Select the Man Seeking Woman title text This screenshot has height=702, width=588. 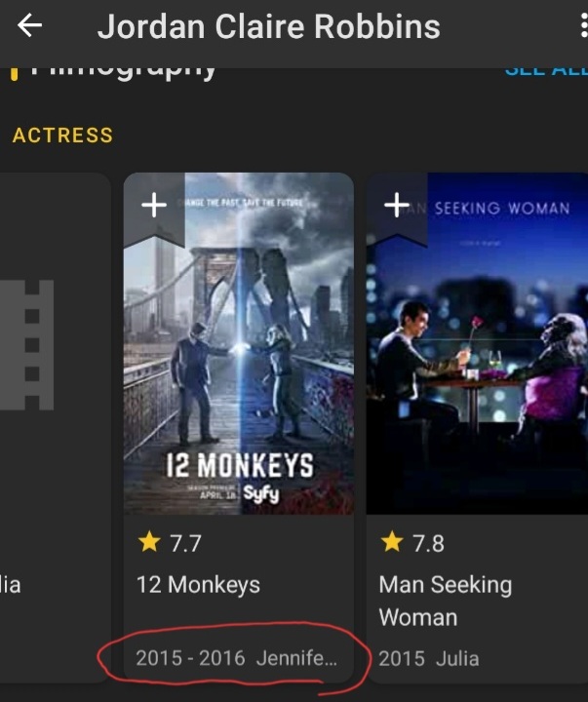[445, 601]
